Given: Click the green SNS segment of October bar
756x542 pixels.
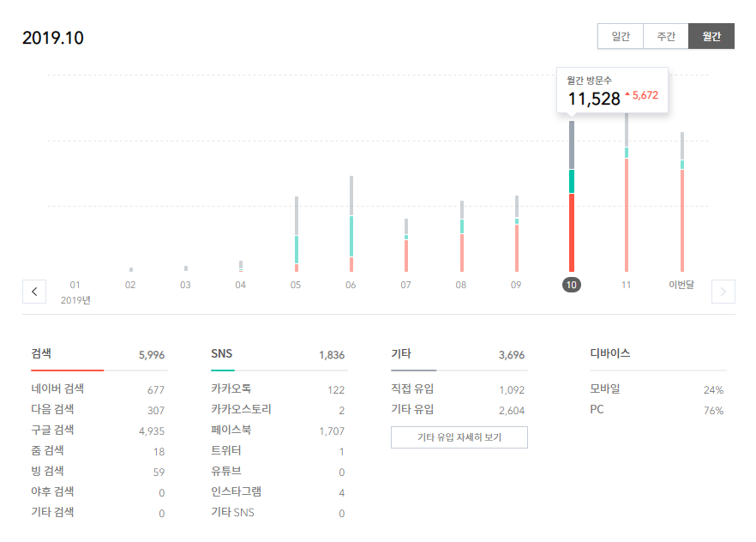Looking at the screenshot, I should [x=572, y=181].
